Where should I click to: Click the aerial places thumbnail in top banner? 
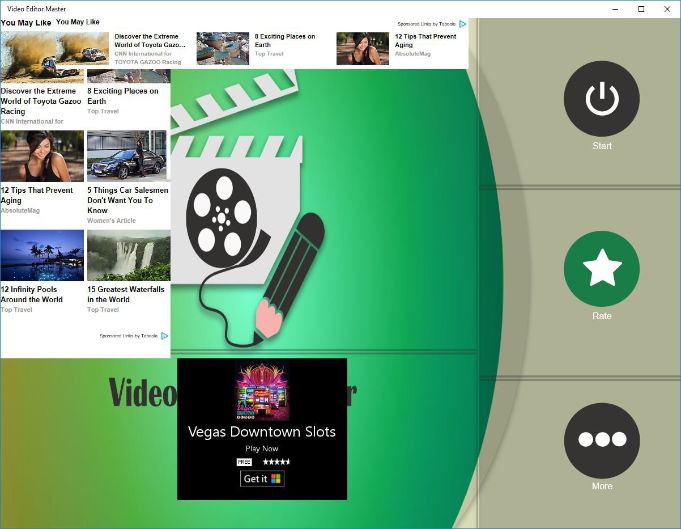pyautogui.click(x=223, y=48)
